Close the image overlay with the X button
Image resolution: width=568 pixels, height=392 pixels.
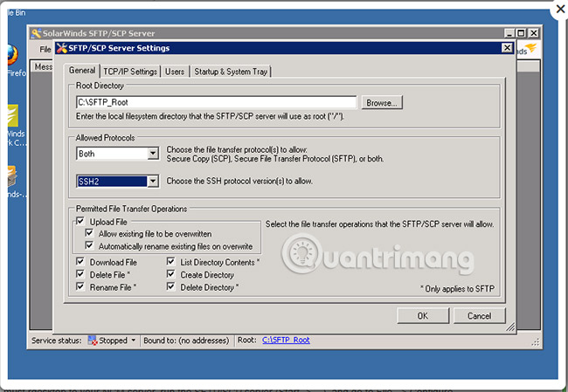pyautogui.click(x=560, y=9)
